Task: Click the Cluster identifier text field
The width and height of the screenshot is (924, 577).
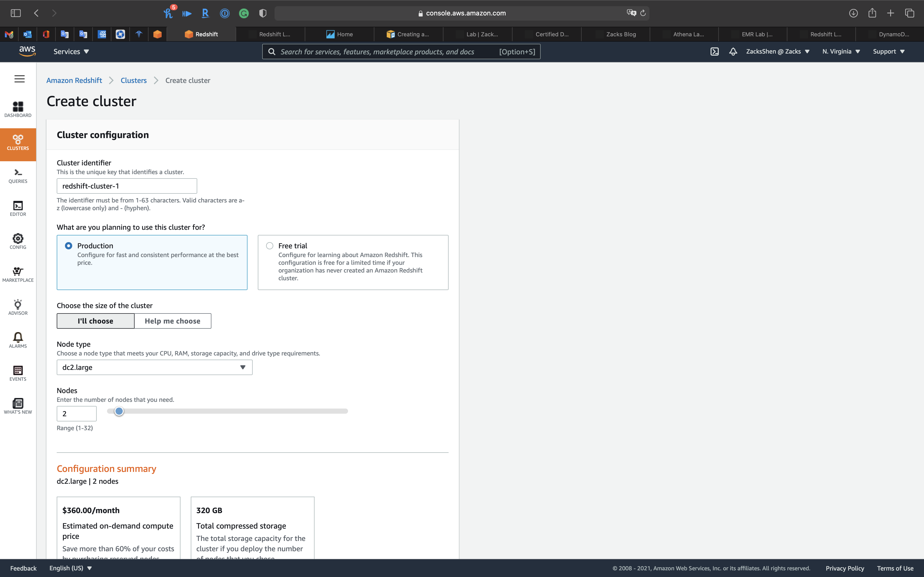Action: coord(127,186)
